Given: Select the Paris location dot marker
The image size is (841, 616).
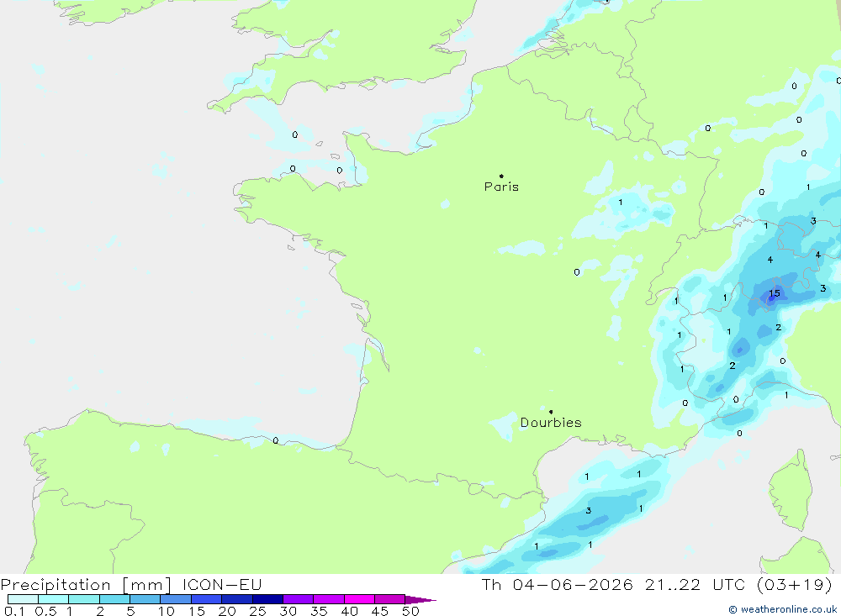Looking at the screenshot, I should coord(501,176).
